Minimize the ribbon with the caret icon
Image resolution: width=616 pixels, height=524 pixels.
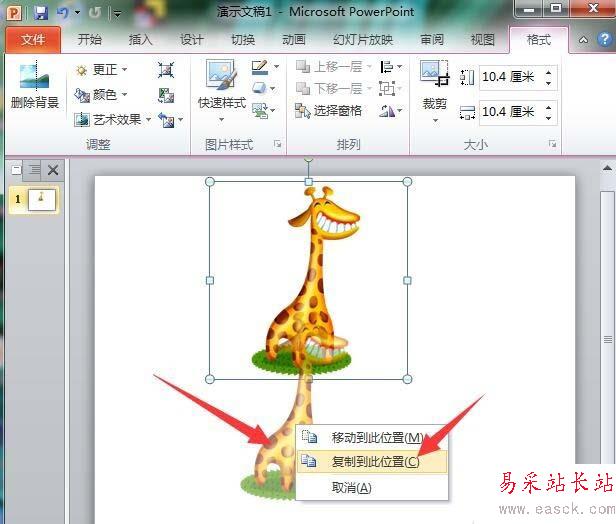pos(584,40)
